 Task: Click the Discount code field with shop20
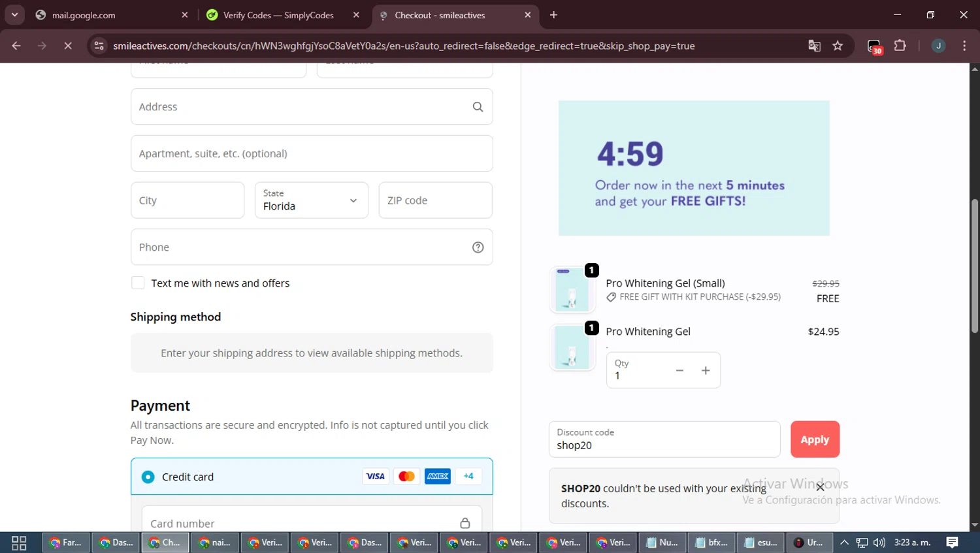tap(664, 439)
